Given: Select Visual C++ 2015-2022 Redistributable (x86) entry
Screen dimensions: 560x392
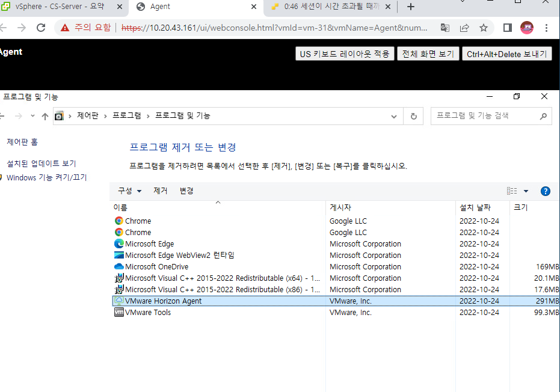Looking at the screenshot, I should (x=336, y=290).
